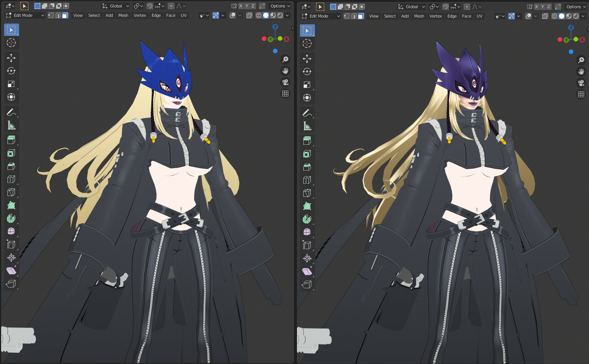Screen dimensions: 589x364
Task: Click red X axis on right viewport gizmo
Action: pos(582,40)
